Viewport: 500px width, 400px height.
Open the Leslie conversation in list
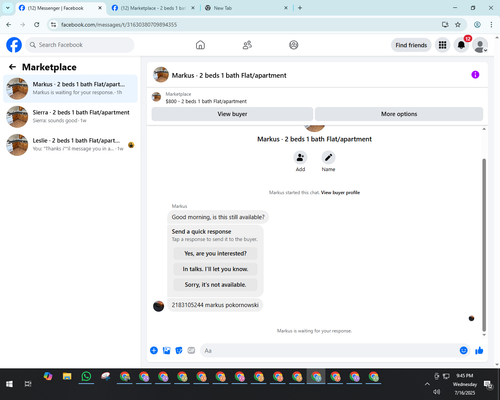[x=70, y=145]
